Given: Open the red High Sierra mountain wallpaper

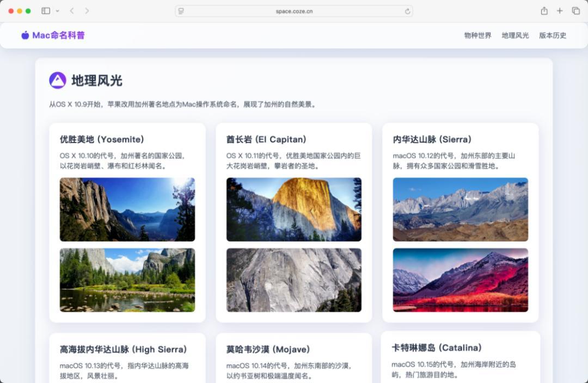Looking at the screenshot, I should [x=460, y=280].
